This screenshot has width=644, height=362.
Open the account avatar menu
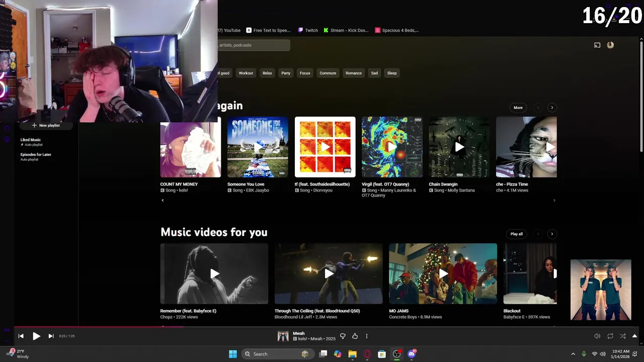(610, 45)
